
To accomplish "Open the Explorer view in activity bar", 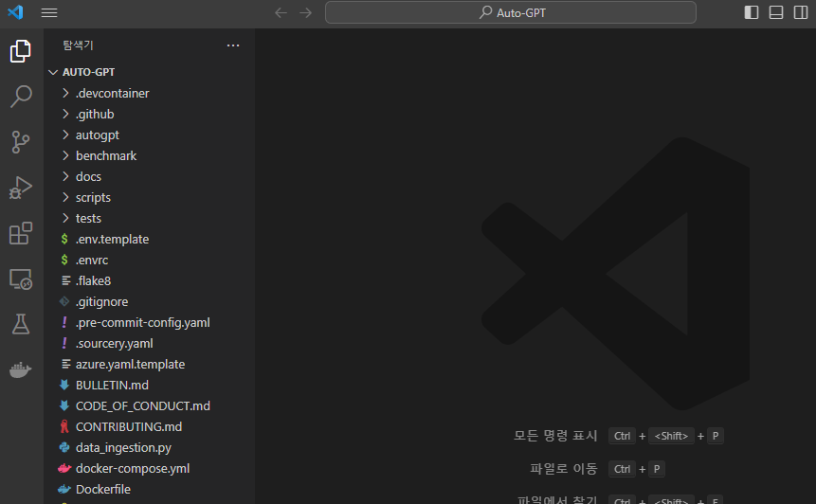I will click(x=21, y=51).
